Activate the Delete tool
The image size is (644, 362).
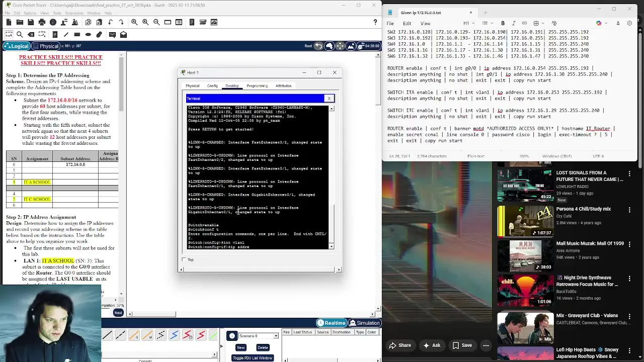click(x=31, y=34)
